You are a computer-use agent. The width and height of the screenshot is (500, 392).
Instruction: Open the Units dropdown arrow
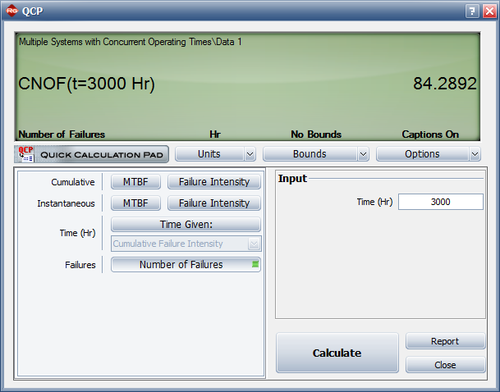(x=250, y=154)
